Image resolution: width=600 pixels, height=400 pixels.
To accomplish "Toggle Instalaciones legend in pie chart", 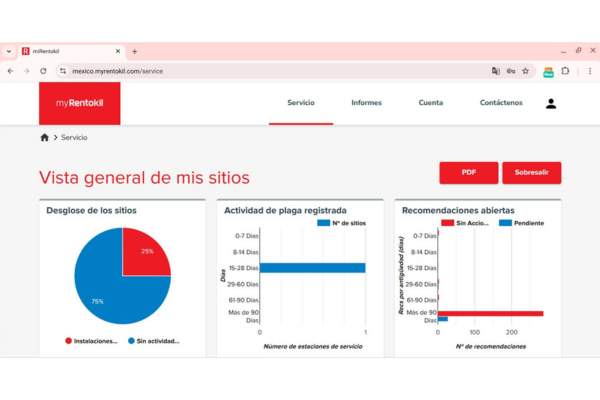I will (x=93, y=341).
